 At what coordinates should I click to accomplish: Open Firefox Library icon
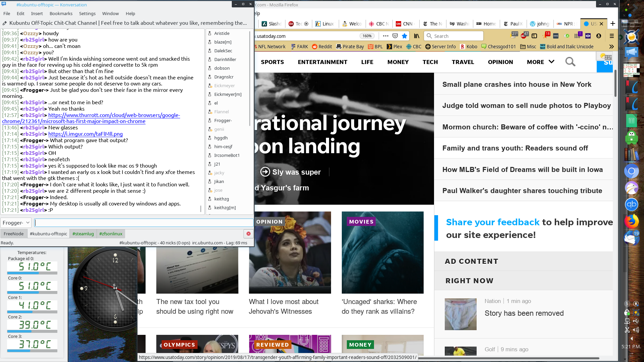click(417, 36)
